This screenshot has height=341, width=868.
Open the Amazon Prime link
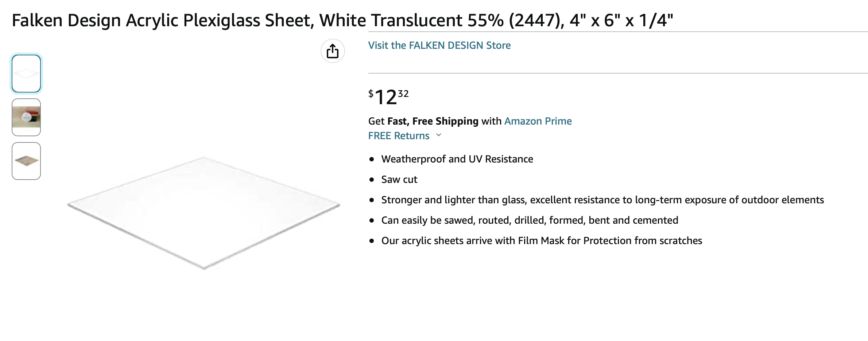coord(538,121)
